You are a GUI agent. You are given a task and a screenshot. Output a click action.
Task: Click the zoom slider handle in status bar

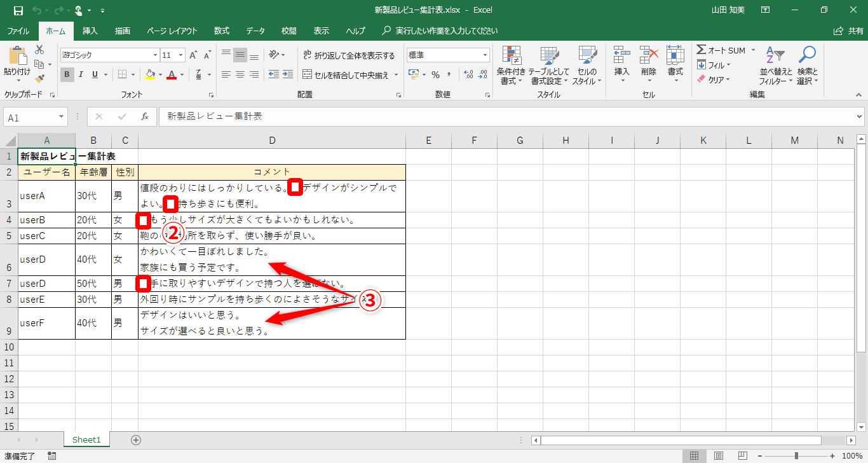click(796, 456)
